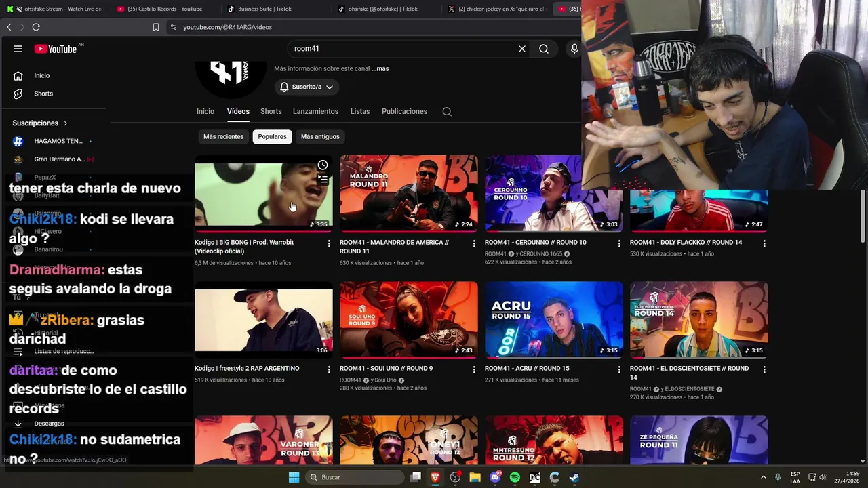Click into the YouTube search box
This screenshot has height=488, width=868.
click(403, 49)
